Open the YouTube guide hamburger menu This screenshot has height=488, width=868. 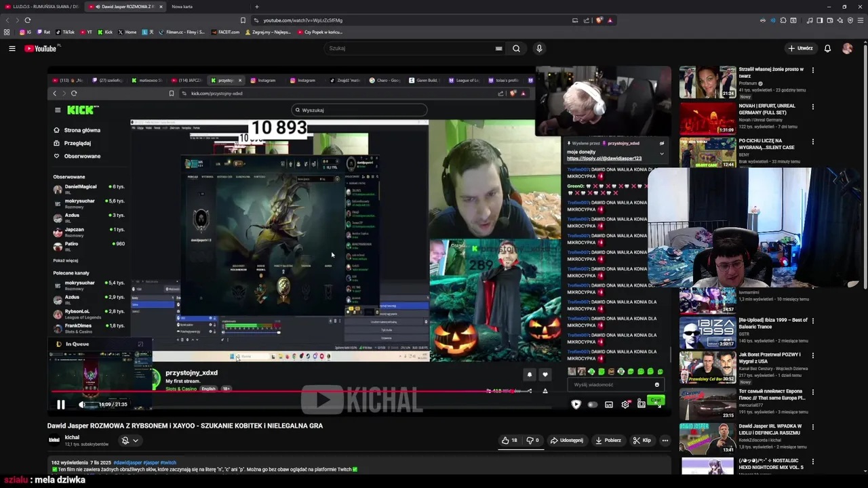(x=12, y=48)
